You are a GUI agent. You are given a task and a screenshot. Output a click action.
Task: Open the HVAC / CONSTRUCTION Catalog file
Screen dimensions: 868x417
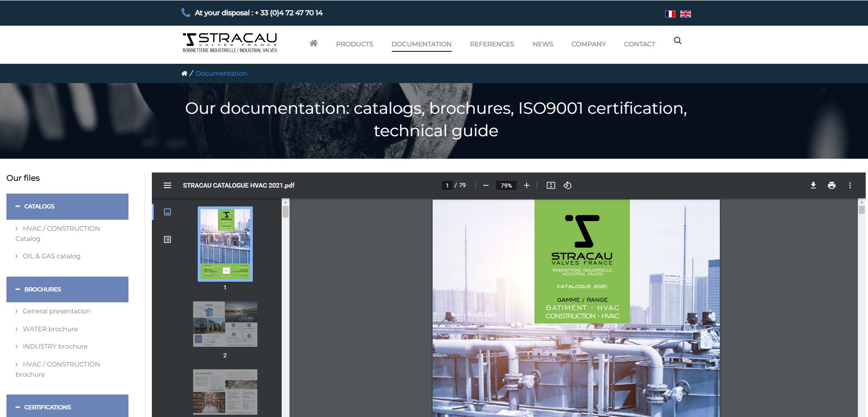tap(58, 234)
